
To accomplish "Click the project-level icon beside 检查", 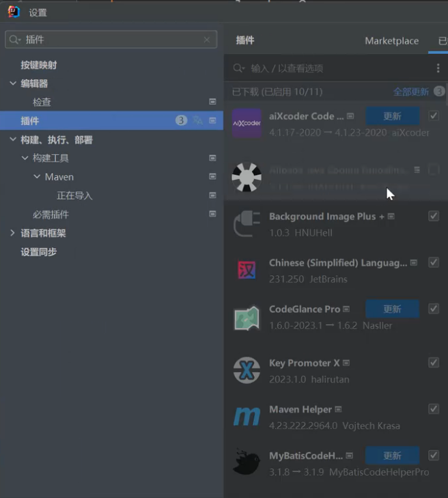I will coord(212,102).
